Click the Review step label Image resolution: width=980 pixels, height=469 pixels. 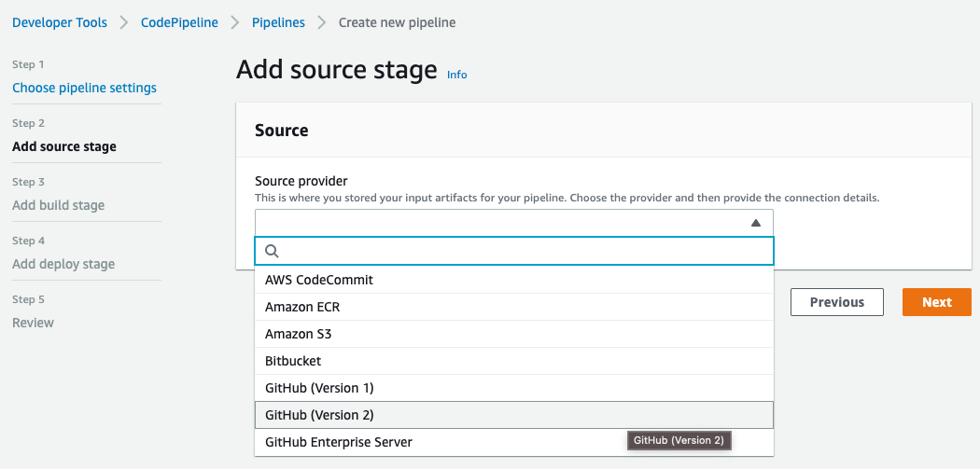[33, 323]
